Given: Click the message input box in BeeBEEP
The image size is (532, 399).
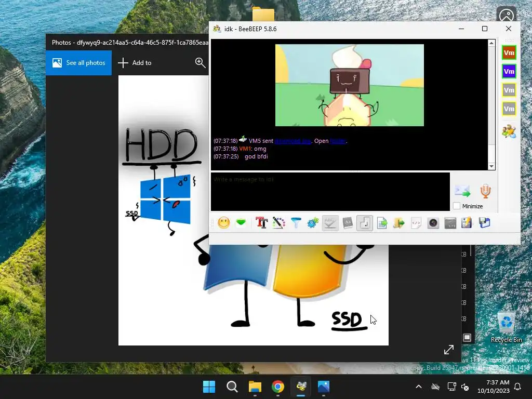Looking at the screenshot, I should coord(330,192).
